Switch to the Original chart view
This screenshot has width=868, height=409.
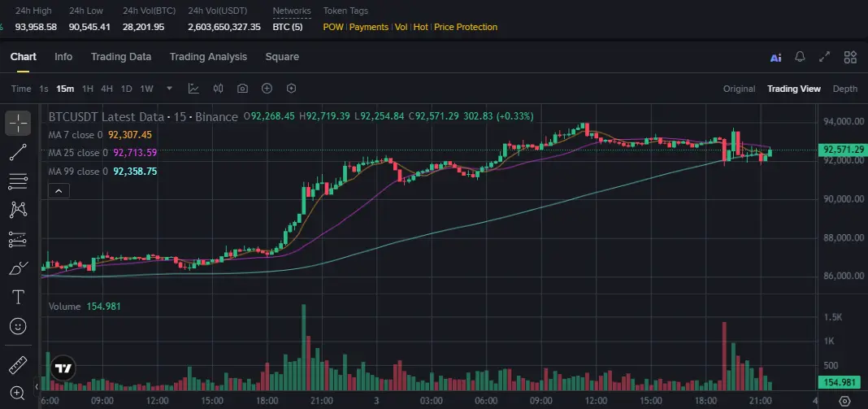pyautogui.click(x=739, y=89)
